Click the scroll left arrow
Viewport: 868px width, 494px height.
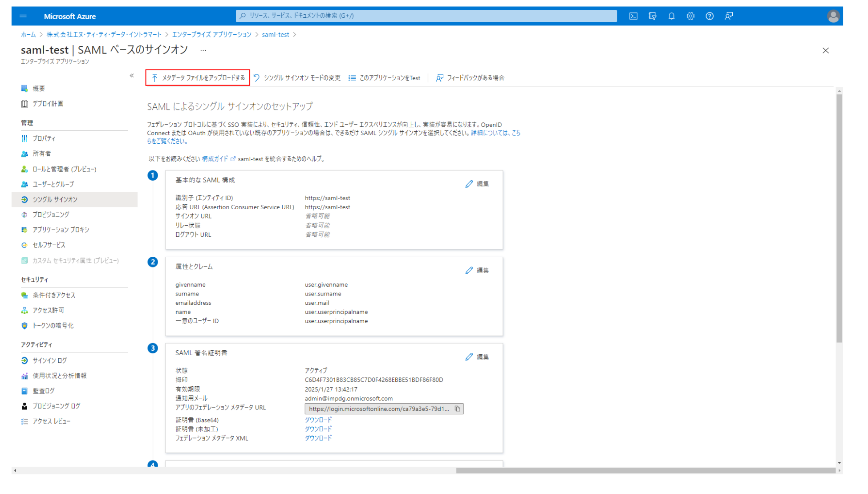pyautogui.click(x=15, y=470)
